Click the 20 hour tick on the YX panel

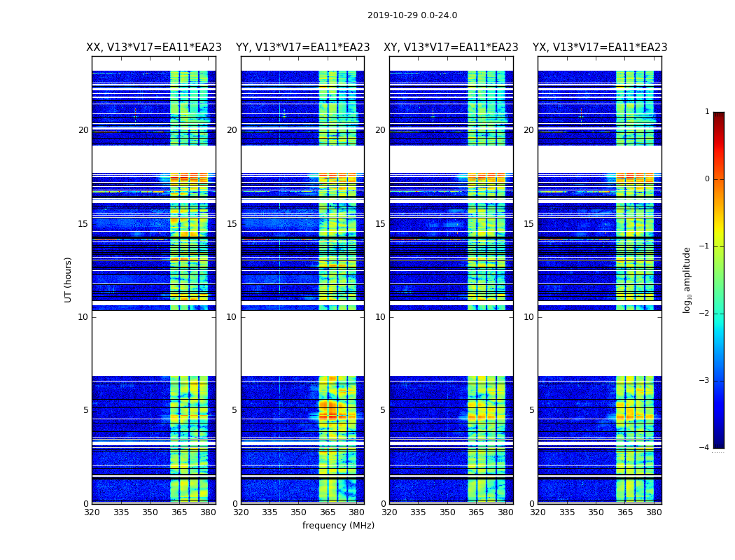point(528,130)
